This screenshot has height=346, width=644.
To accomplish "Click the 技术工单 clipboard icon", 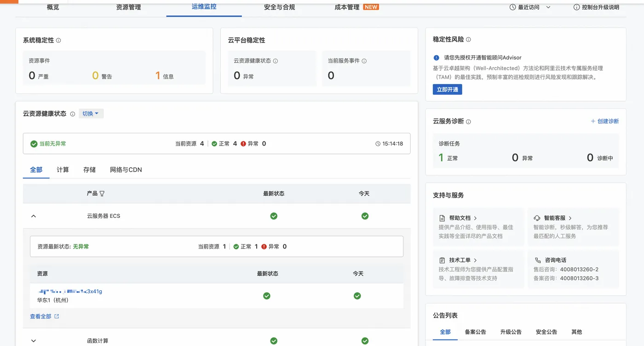I will tap(442, 260).
